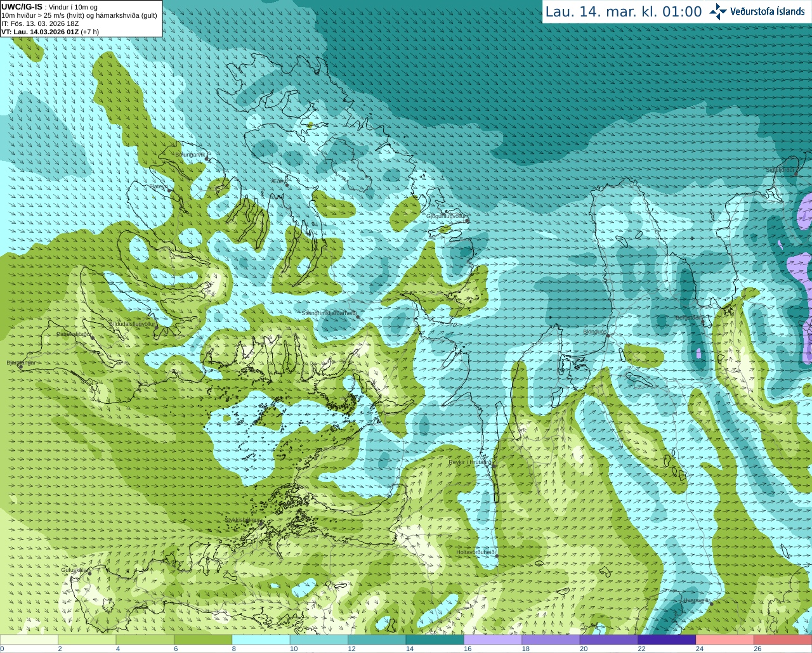Click the Bíldudalsflugvöllur station label
812x653 pixels.
(133, 323)
